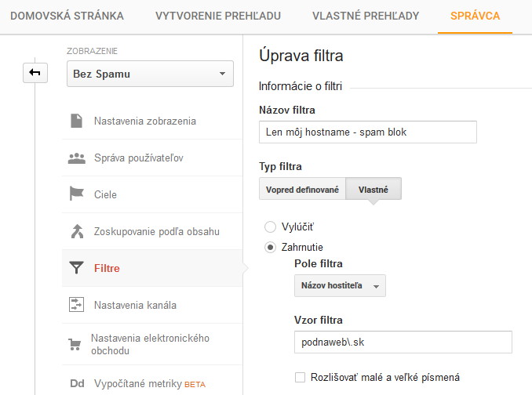Select the Zahrnutie radio option

[x=270, y=248]
